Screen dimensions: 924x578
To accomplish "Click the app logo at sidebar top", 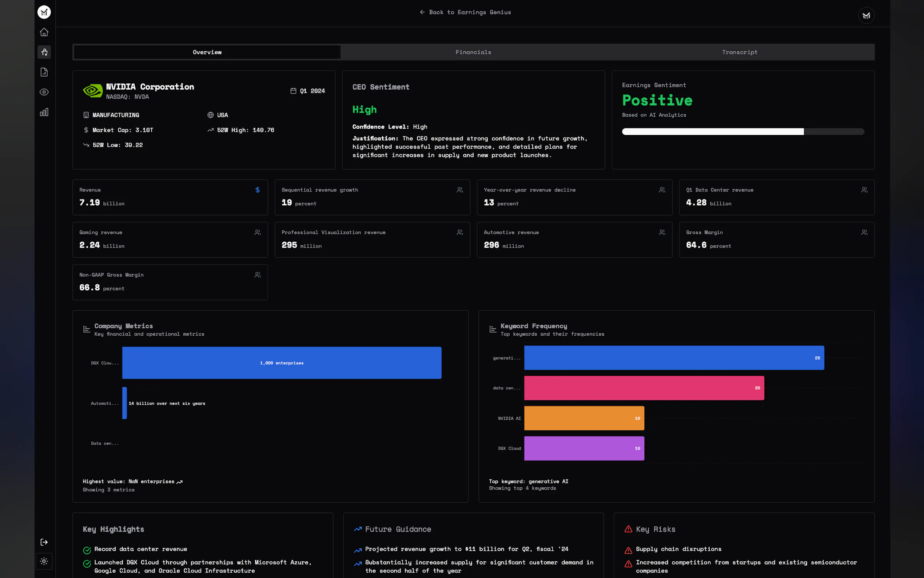I will tap(44, 12).
